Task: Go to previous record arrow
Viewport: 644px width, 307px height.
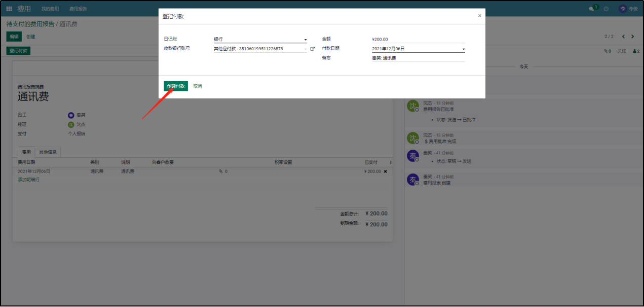Action: tap(623, 37)
